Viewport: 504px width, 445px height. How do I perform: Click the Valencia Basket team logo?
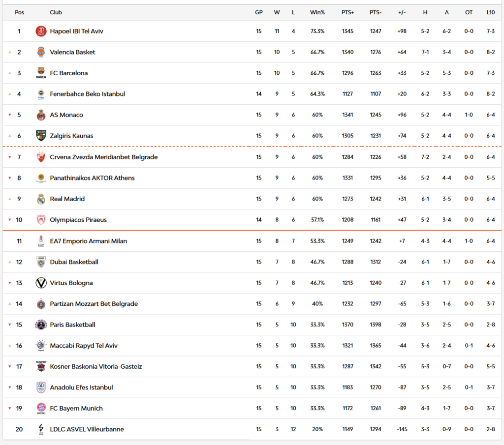coord(41,52)
